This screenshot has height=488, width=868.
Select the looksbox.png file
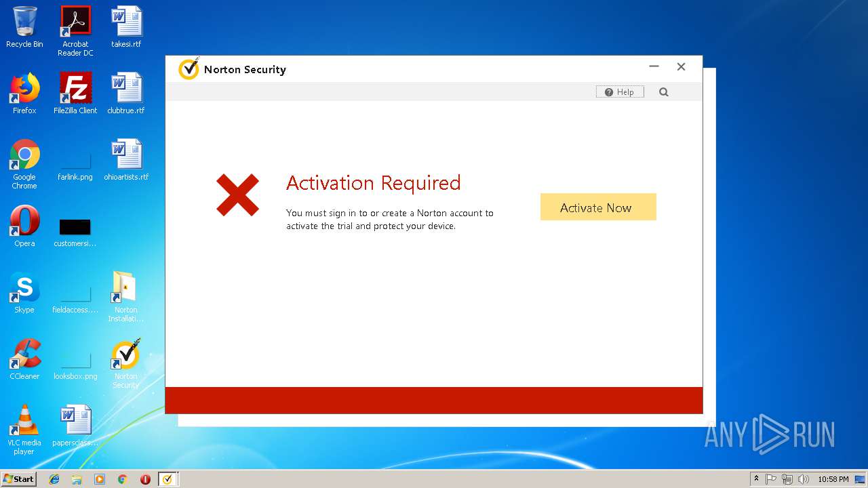click(x=75, y=365)
